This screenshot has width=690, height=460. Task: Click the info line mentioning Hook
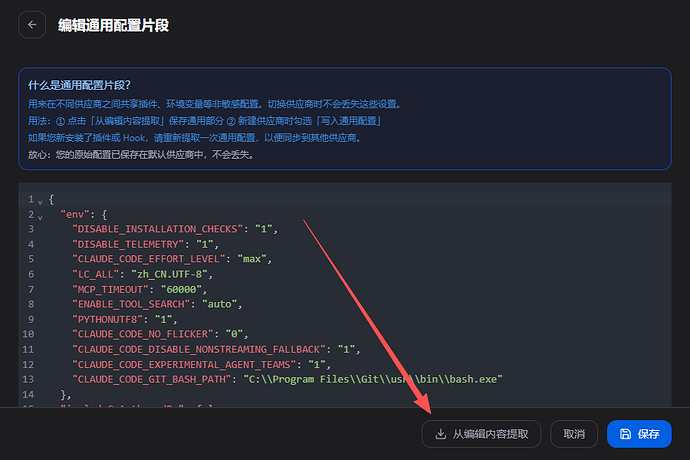click(x=195, y=138)
